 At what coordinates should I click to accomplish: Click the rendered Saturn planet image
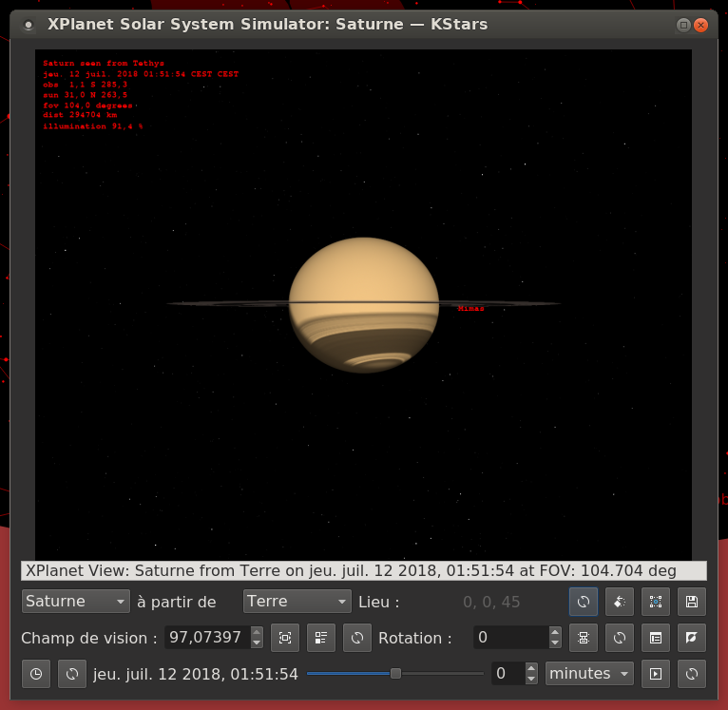364,305
